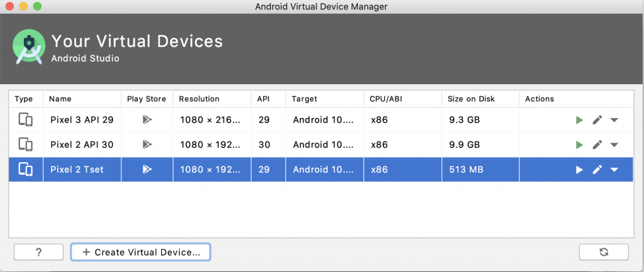Sort by the Type column header
This screenshot has width=644, height=272.
[x=26, y=99]
